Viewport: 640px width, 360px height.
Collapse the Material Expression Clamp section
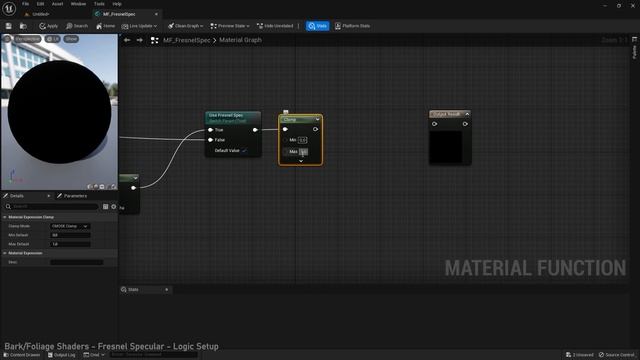pos(5,217)
